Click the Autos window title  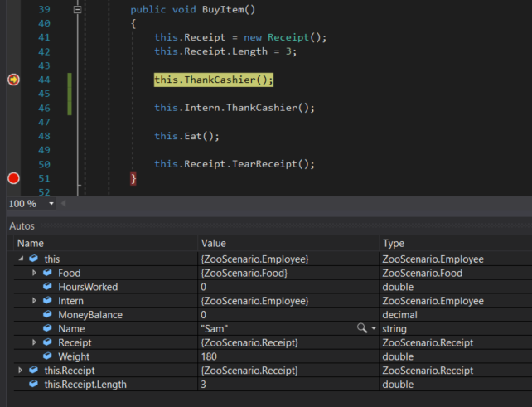(22, 225)
